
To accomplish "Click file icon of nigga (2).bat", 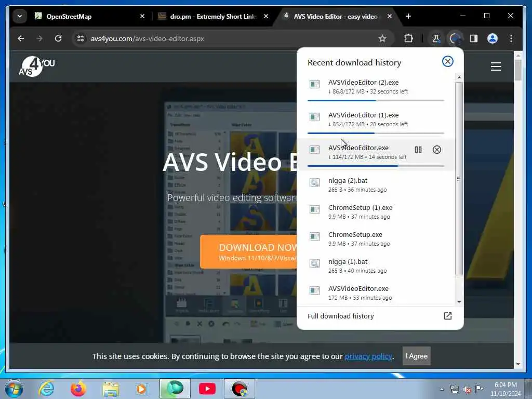I will 314,182.
